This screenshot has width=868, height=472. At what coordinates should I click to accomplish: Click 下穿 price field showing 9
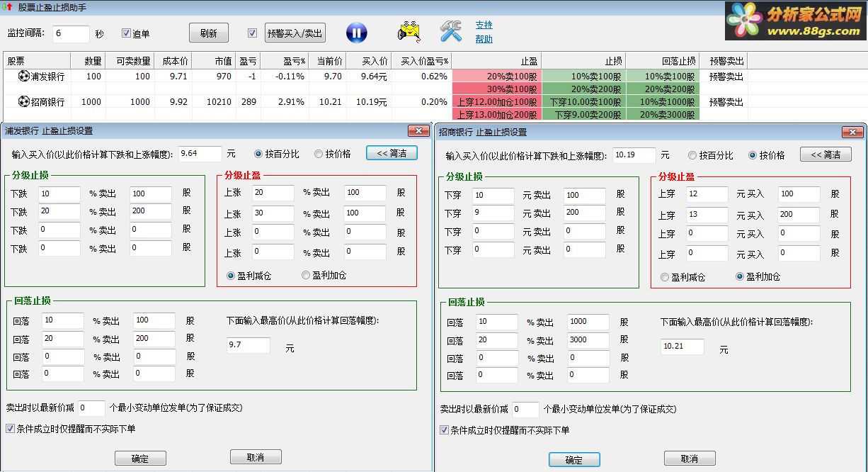(x=493, y=212)
